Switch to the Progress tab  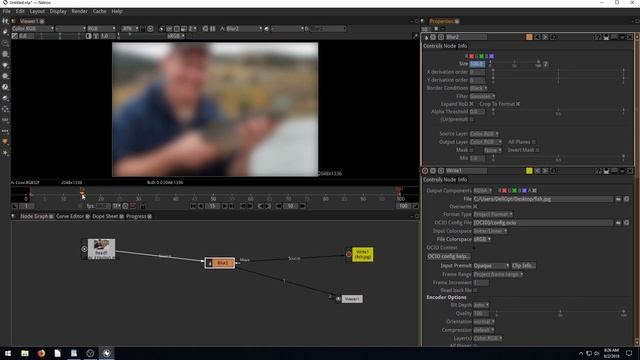[136, 216]
